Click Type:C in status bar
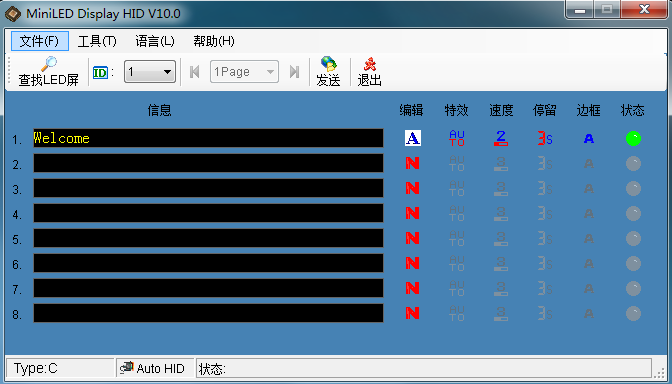672x384 pixels. coord(35,368)
